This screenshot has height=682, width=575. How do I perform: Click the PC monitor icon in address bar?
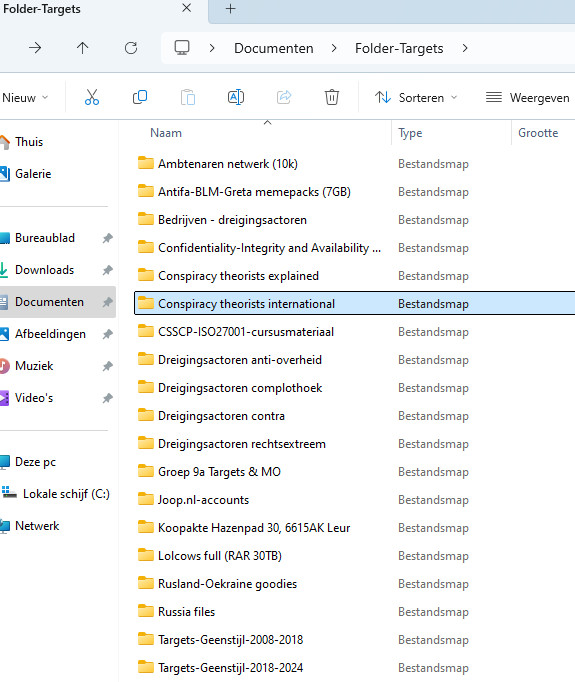(182, 47)
